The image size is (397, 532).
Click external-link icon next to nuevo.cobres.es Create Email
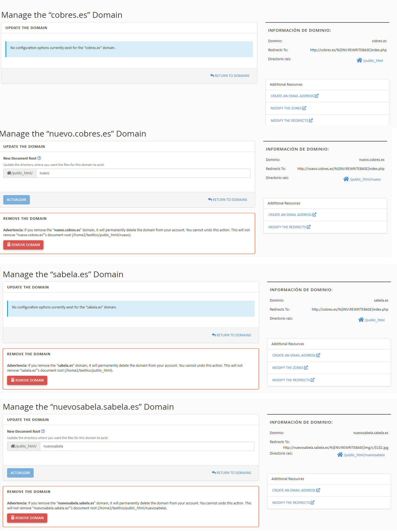314,215
